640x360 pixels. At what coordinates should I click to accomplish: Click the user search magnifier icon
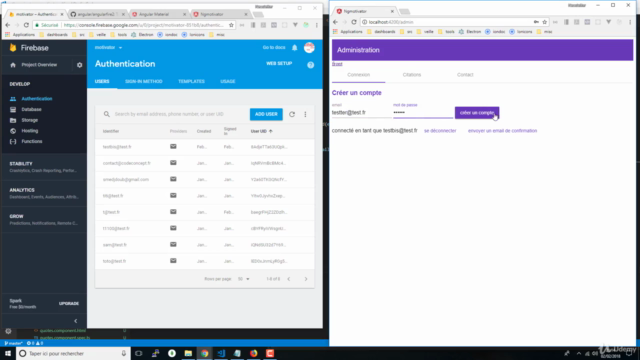[107, 114]
